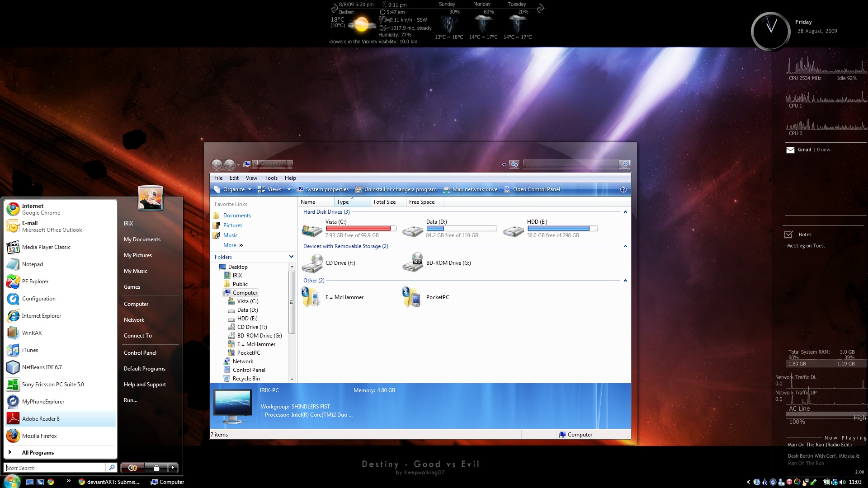The height and width of the screenshot is (488, 868).
Task: Open Documents favorite link
Action: (x=232, y=216)
